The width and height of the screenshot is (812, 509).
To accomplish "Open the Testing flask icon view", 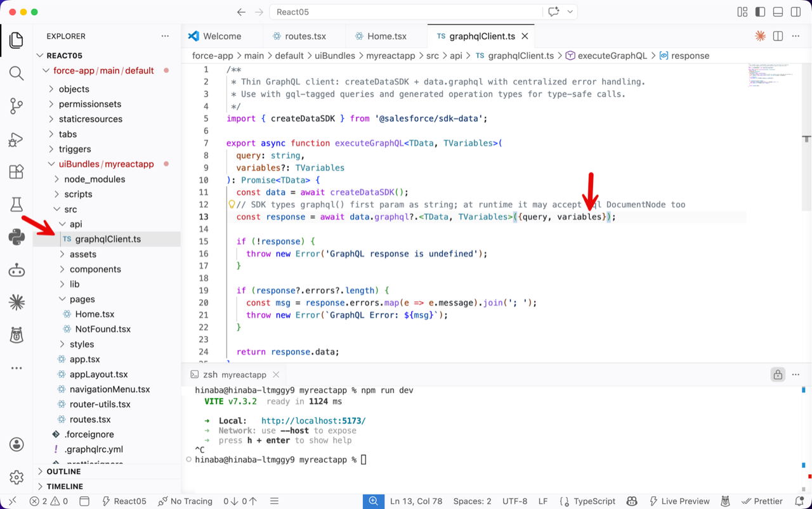I will tap(16, 204).
